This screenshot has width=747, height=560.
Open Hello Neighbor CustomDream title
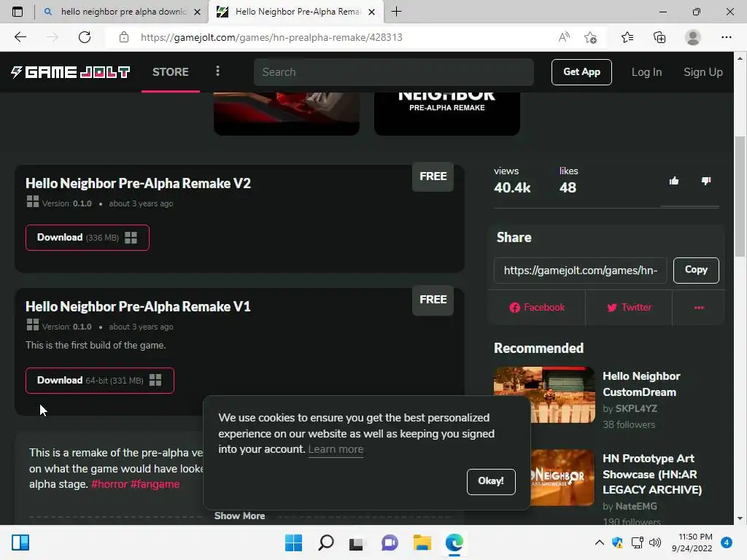coord(641,384)
